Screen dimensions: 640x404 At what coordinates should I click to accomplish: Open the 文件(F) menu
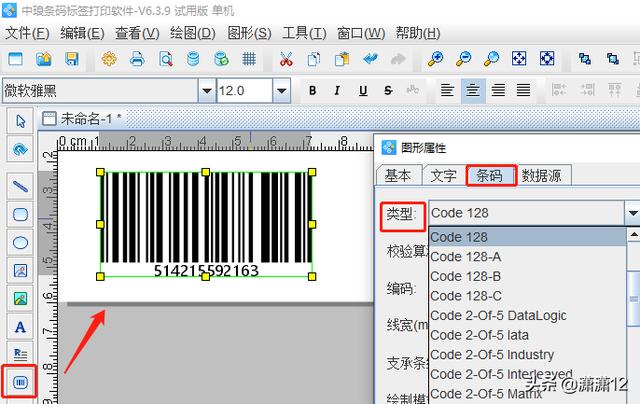click(x=27, y=33)
